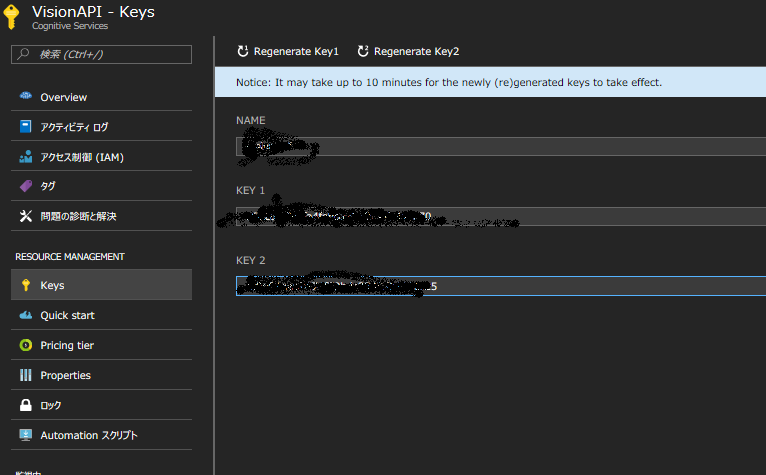Click the KEY 1 text field
The width and height of the screenshot is (766, 475).
[501, 216]
